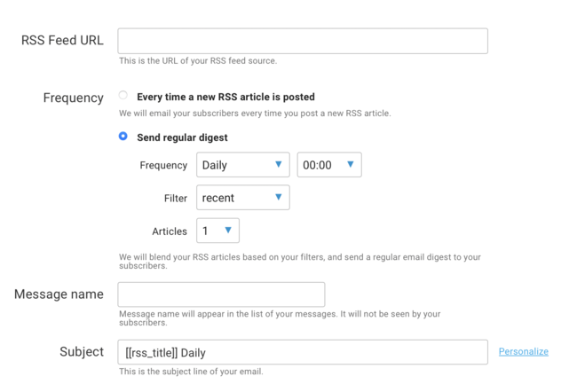Click the "Message name" field label
This screenshot has width=577, height=392.
(x=59, y=294)
